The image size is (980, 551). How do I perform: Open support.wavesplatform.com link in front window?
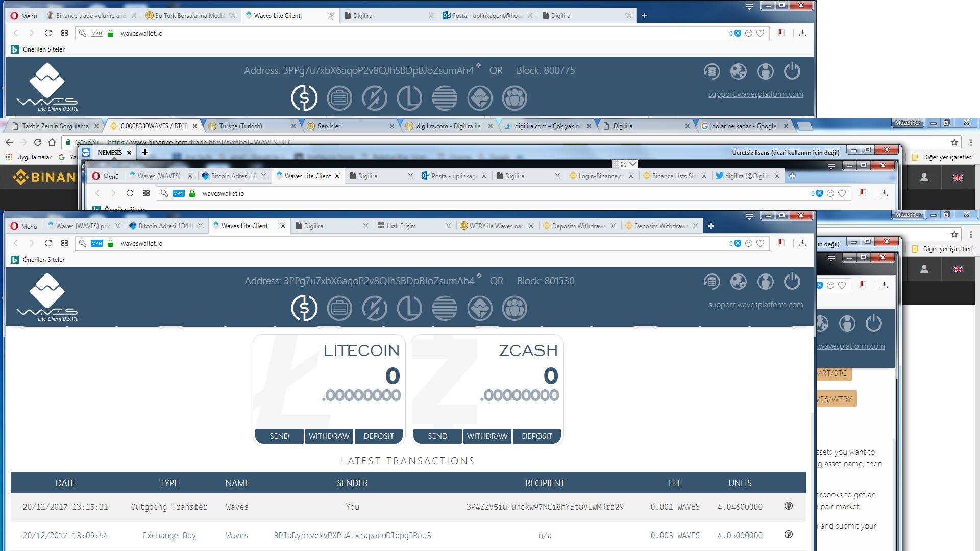[755, 305]
